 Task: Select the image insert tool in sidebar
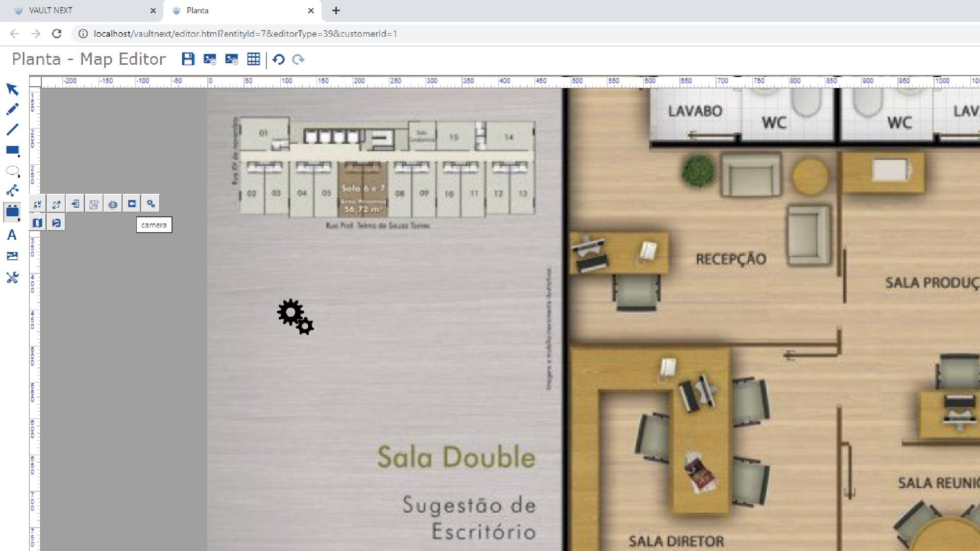[x=12, y=256]
